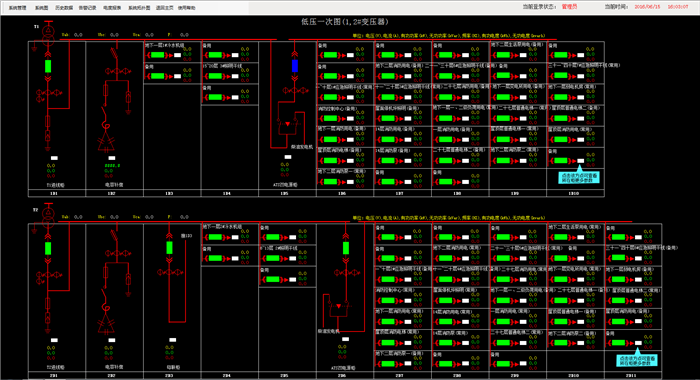
Task: Click the cyan tooltip callout in cabinet 2D11
Action: [637, 358]
